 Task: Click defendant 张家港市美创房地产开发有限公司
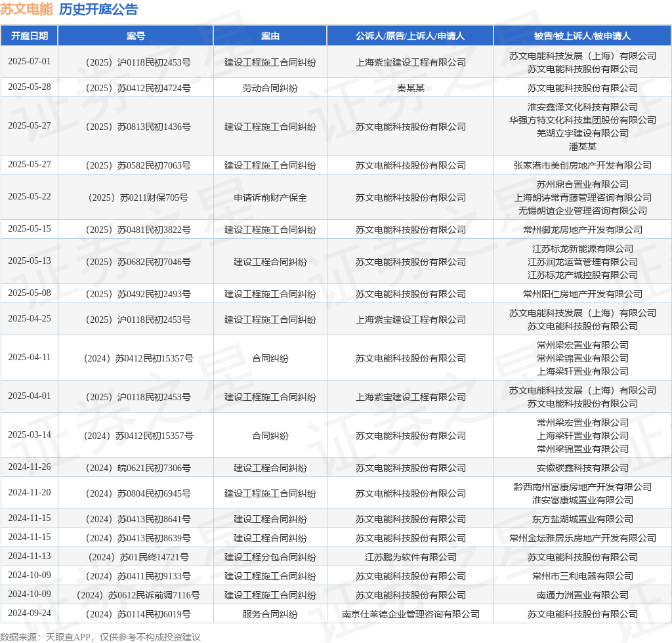(583, 165)
